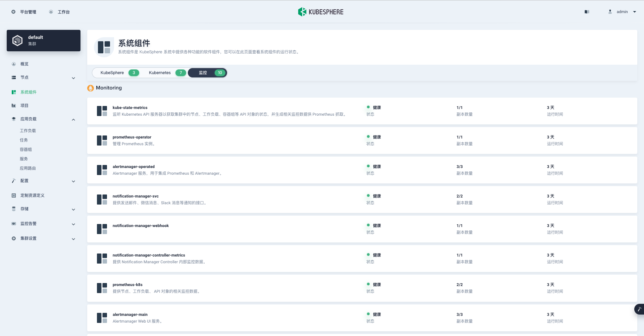Click the KubeSphere logo in header
This screenshot has height=336, width=644.
pos(321,12)
